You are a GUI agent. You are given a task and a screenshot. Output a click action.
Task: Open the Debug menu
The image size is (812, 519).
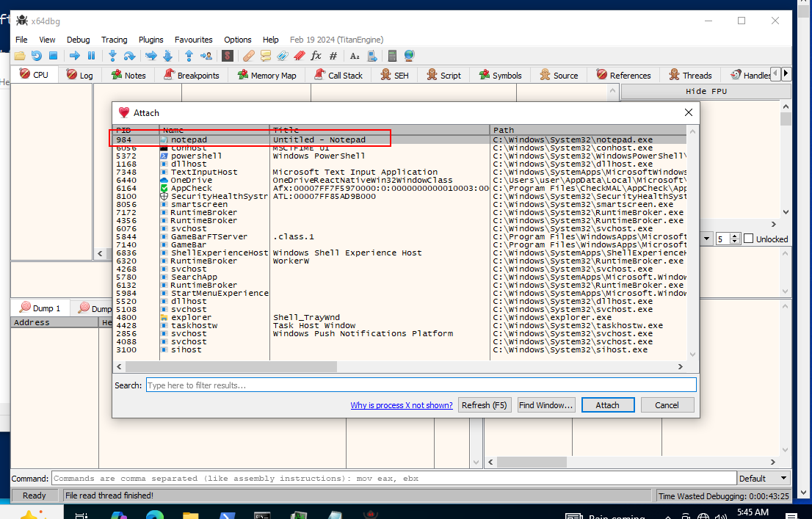point(79,40)
